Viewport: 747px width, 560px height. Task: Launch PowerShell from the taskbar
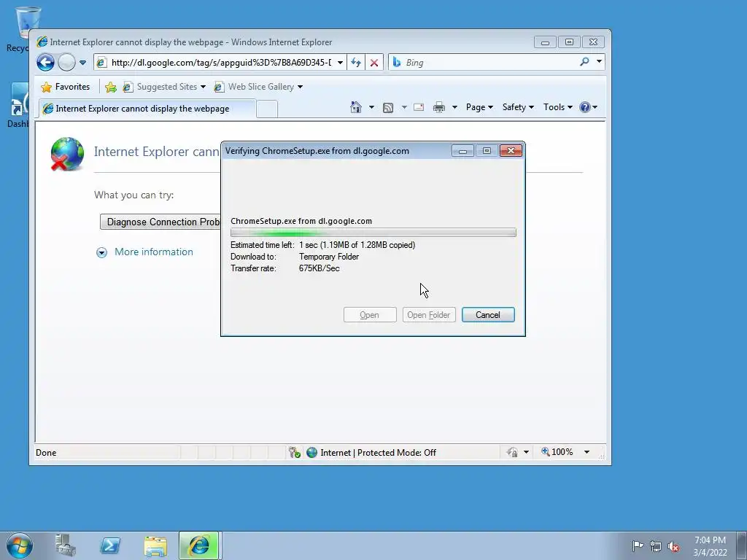110,545
